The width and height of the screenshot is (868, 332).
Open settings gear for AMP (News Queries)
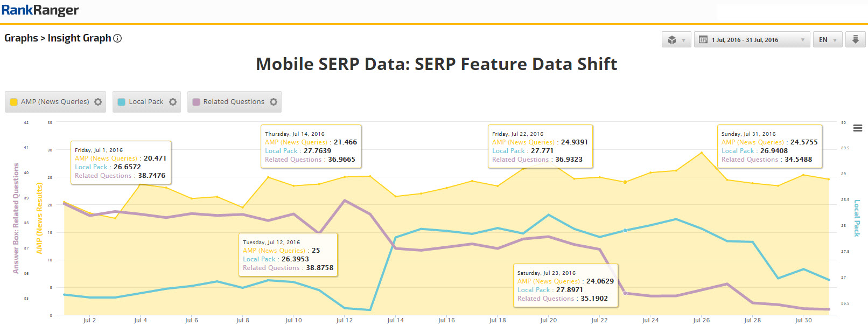(x=98, y=102)
